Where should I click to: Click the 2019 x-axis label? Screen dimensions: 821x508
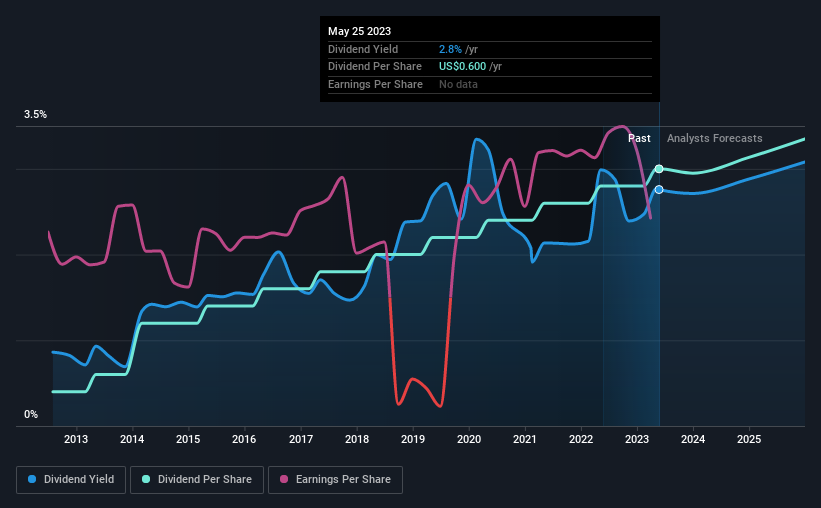coord(413,439)
